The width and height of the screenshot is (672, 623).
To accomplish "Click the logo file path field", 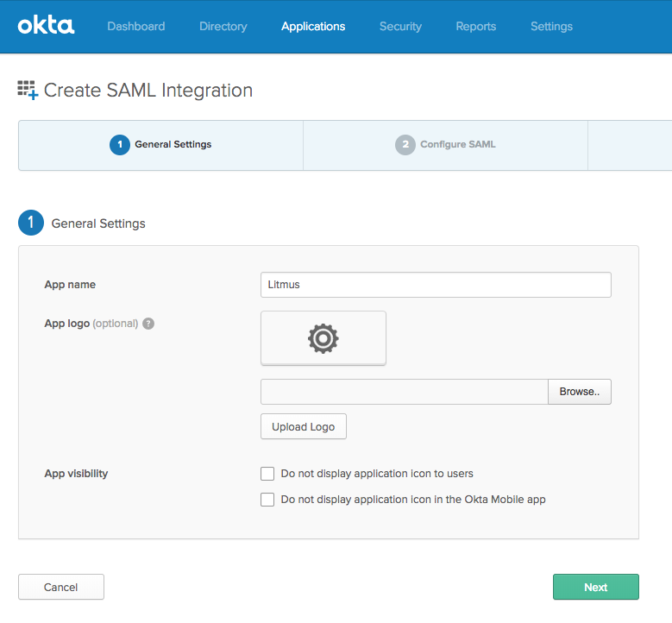I will coord(404,392).
